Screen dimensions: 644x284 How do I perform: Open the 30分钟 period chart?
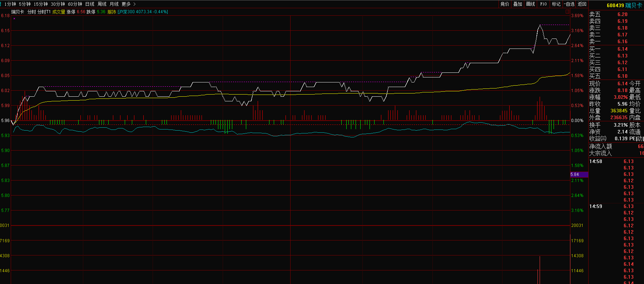tap(58, 4)
